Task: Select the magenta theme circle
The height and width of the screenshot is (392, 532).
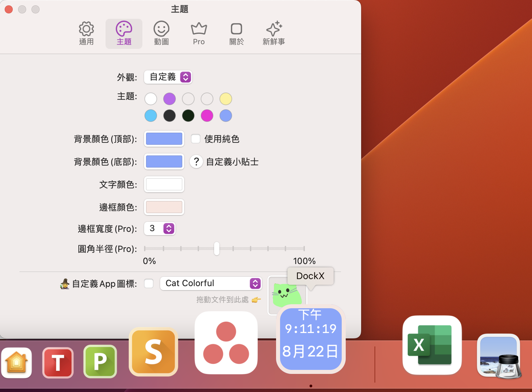Action: (x=207, y=116)
